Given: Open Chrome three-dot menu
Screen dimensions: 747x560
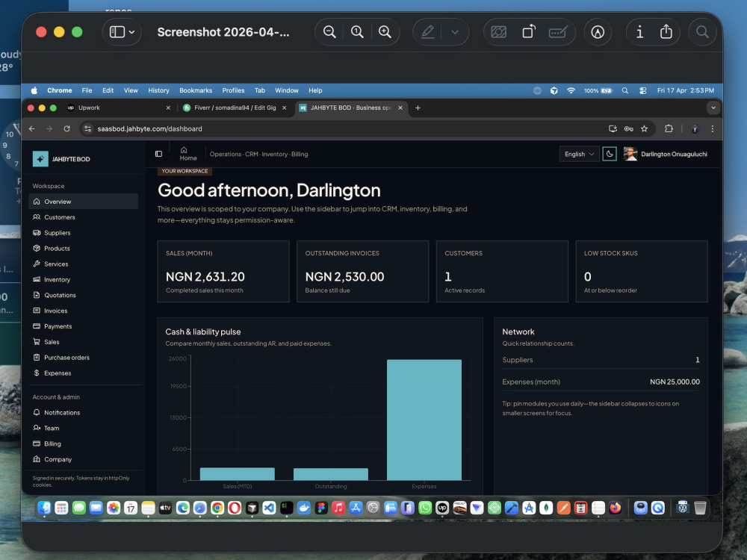Looking at the screenshot, I should click(712, 128).
